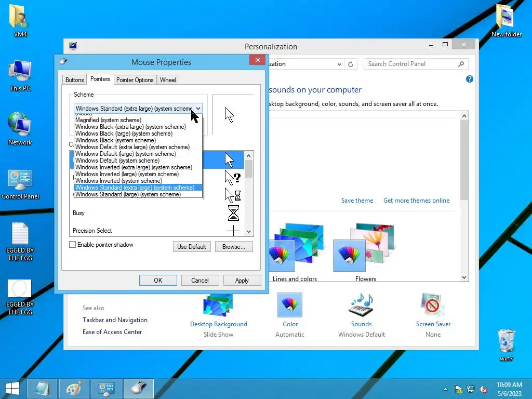This screenshot has height=399, width=532.
Task: Click Get more themes online link
Action: coord(416,201)
